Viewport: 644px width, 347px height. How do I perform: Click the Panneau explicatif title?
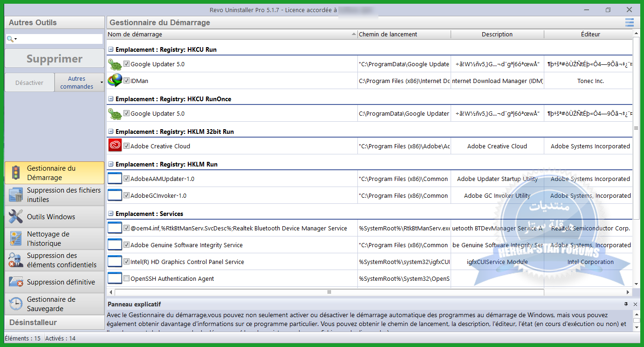click(x=134, y=304)
